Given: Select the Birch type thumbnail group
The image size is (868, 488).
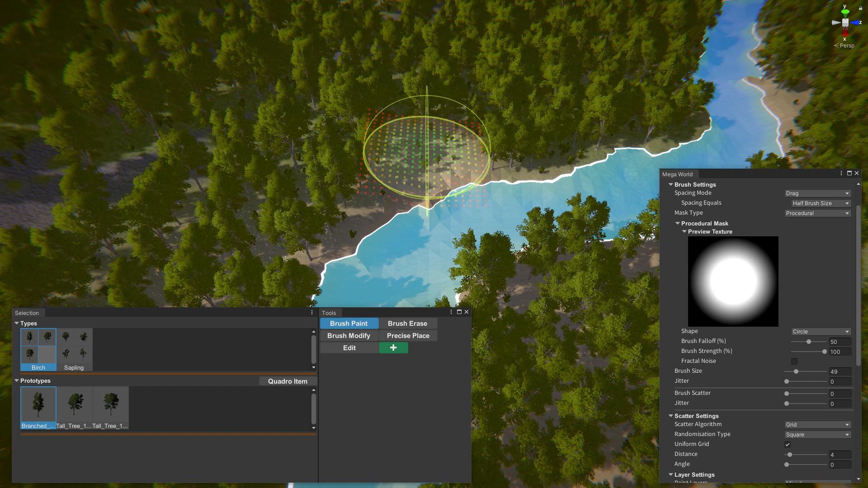Looking at the screenshot, I should point(38,349).
